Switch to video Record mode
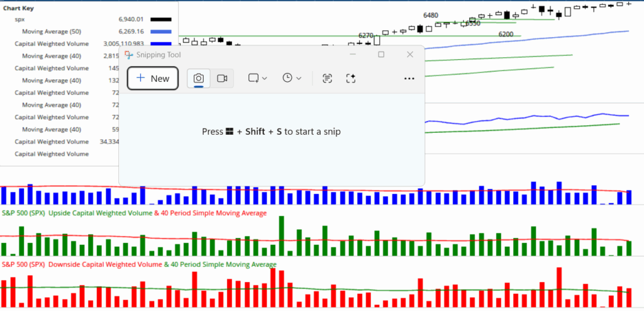This screenshot has width=644, height=311. [222, 78]
